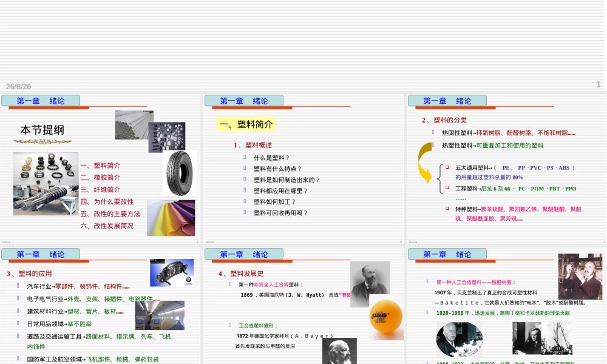
Task: Click the scientist holding flask photo
Action: (580, 277)
